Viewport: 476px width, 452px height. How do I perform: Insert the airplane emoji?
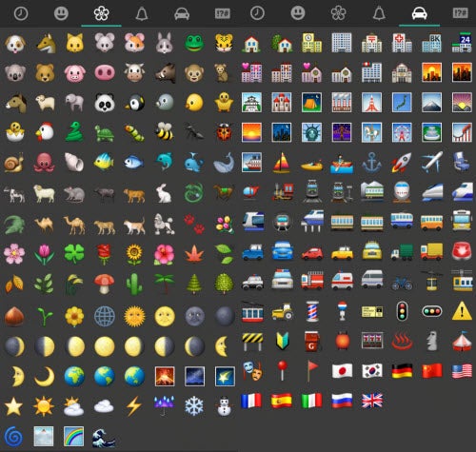click(x=431, y=162)
